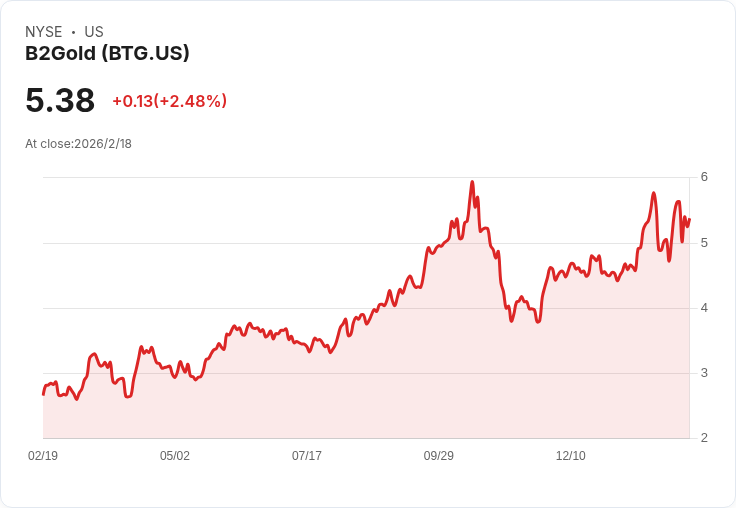Select the 07/17 date on x-axis
736x508 pixels.
307,455
